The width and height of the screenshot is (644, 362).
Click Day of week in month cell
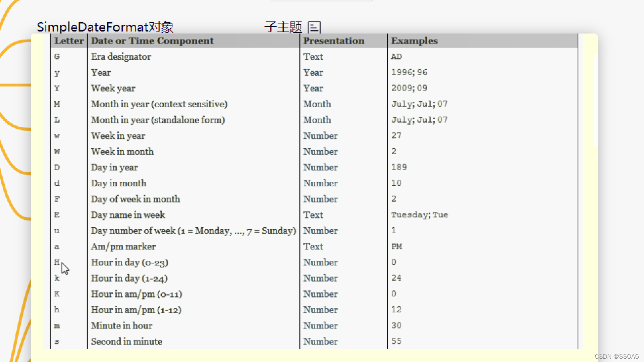[136, 199]
